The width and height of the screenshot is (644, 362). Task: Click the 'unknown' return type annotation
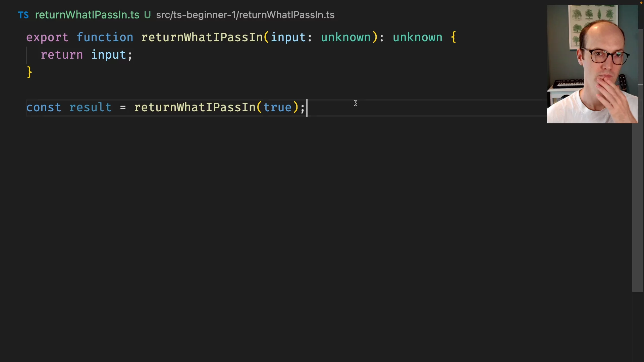click(417, 37)
